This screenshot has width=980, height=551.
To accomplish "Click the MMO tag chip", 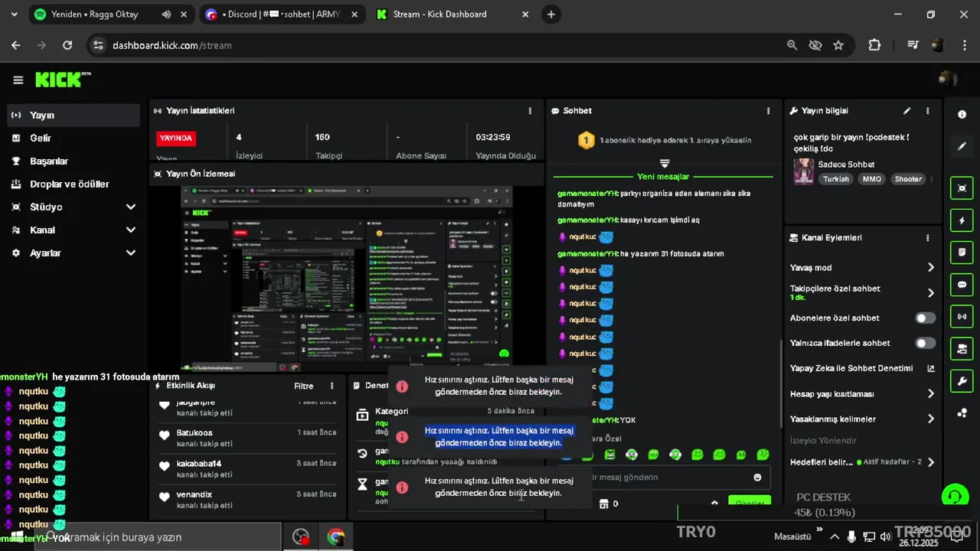I will [x=872, y=179].
